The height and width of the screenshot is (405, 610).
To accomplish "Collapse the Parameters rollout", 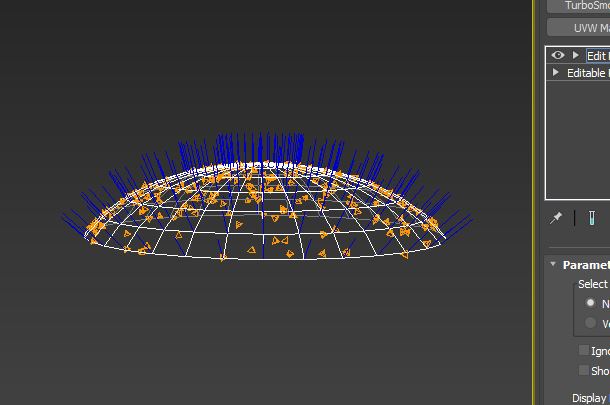I will [553, 265].
